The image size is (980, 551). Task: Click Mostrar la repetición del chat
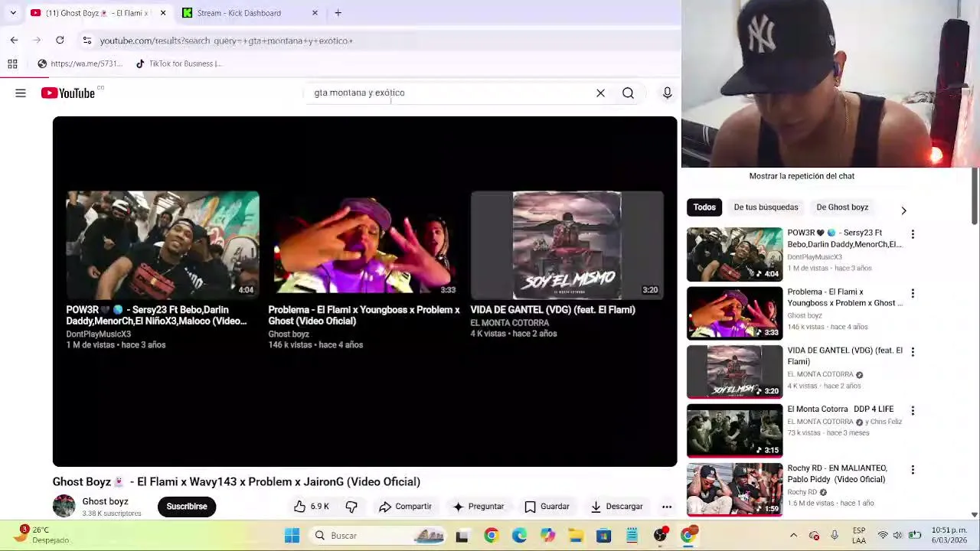click(802, 176)
